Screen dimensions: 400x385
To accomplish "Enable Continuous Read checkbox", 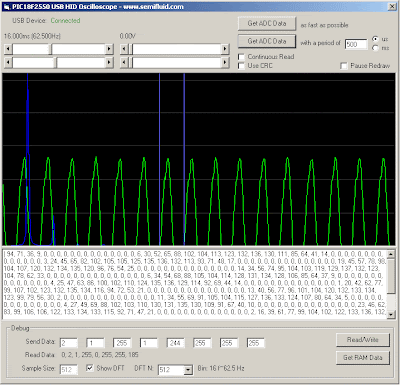I will tap(242, 57).
